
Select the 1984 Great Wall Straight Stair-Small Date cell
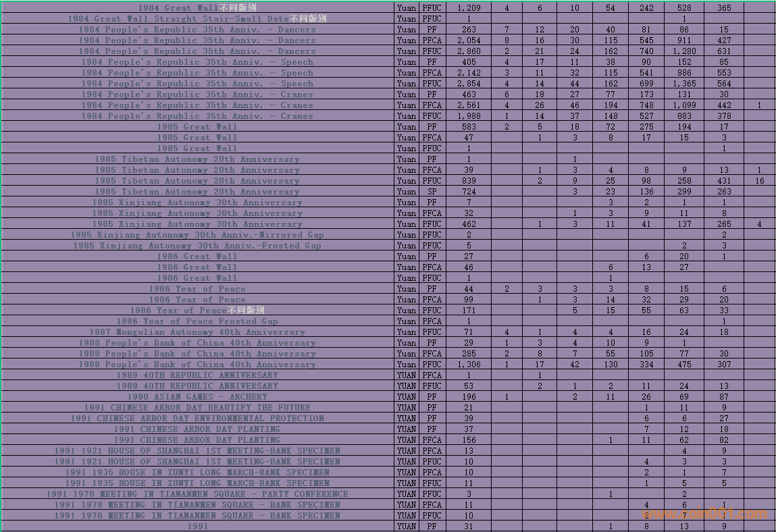197,19
